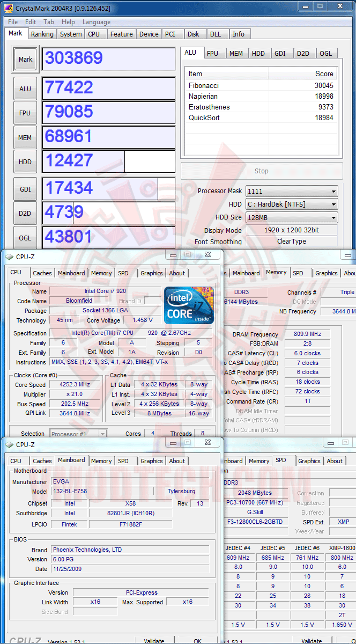Click Validate button in CPU-Z Mainboard window
This screenshot has width=356, height=644.
(155, 640)
